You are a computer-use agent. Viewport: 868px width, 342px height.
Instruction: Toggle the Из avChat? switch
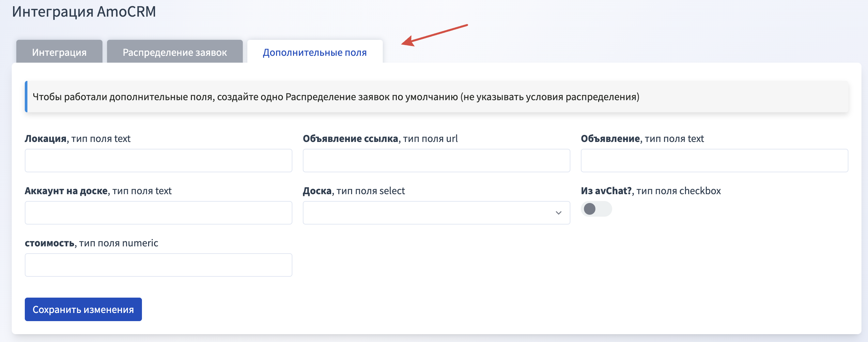[596, 209]
